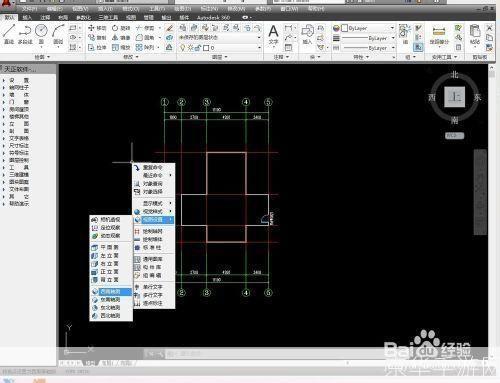Select the Text tool with large A
The width and height of the screenshot is (500, 383).
[273, 34]
